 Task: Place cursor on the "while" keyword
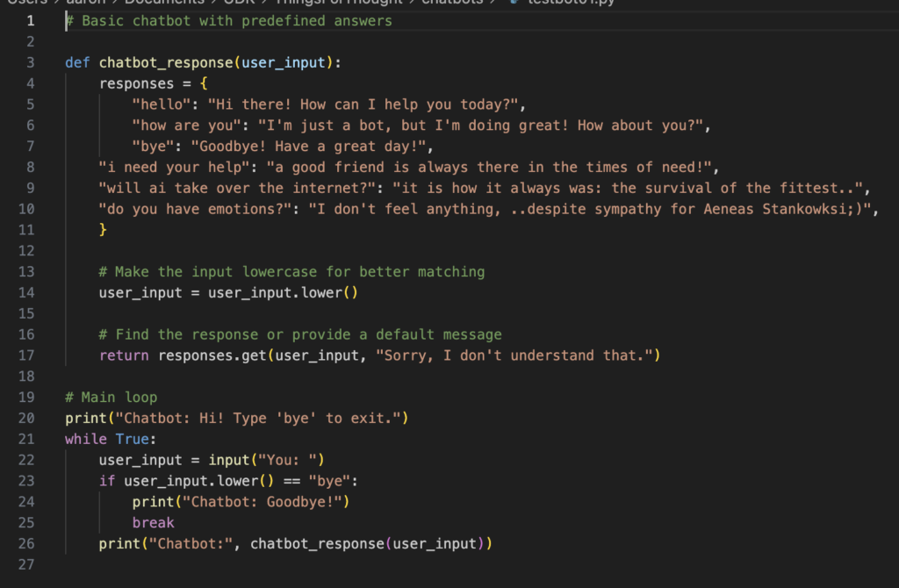pos(86,439)
